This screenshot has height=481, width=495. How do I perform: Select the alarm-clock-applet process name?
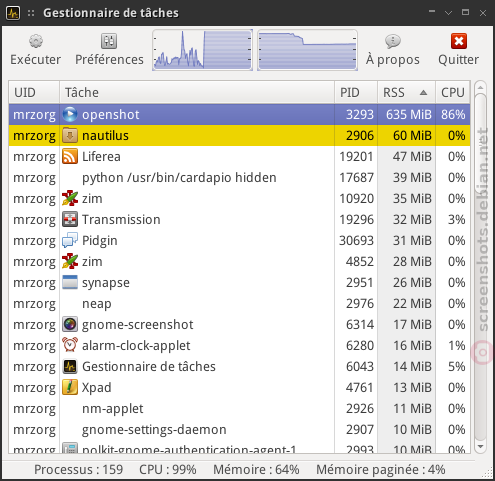coord(136,346)
